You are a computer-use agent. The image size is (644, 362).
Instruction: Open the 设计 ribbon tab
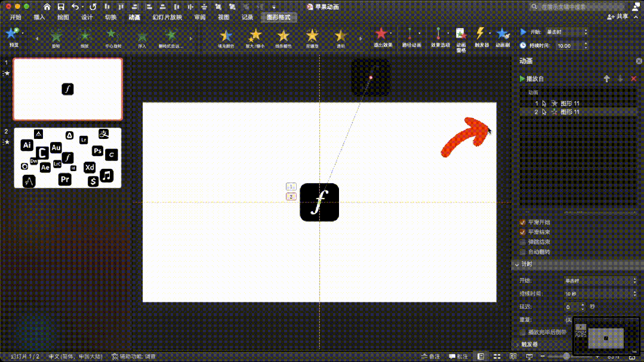click(87, 17)
